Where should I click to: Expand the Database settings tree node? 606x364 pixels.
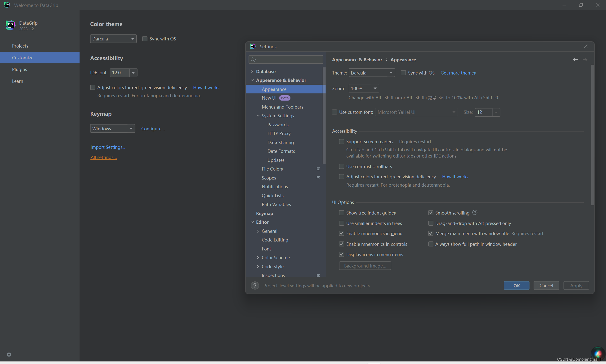(x=252, y=71)
